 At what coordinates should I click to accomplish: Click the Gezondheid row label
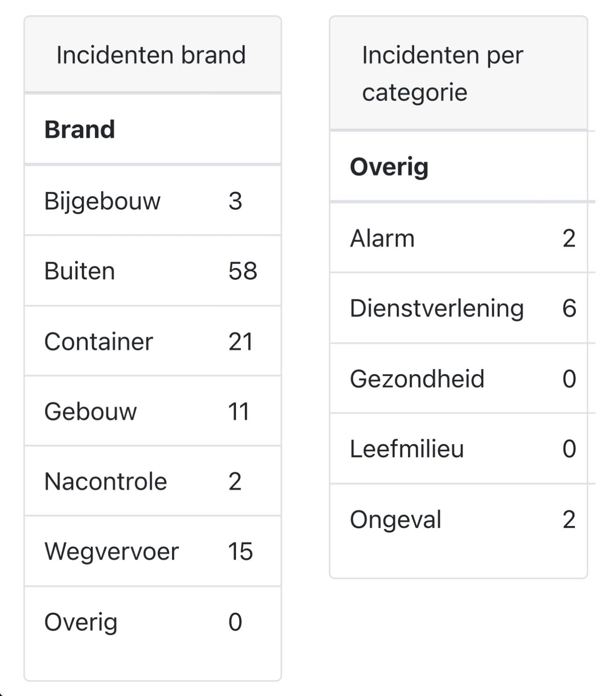pyautogui.click(x=417, y=379)
